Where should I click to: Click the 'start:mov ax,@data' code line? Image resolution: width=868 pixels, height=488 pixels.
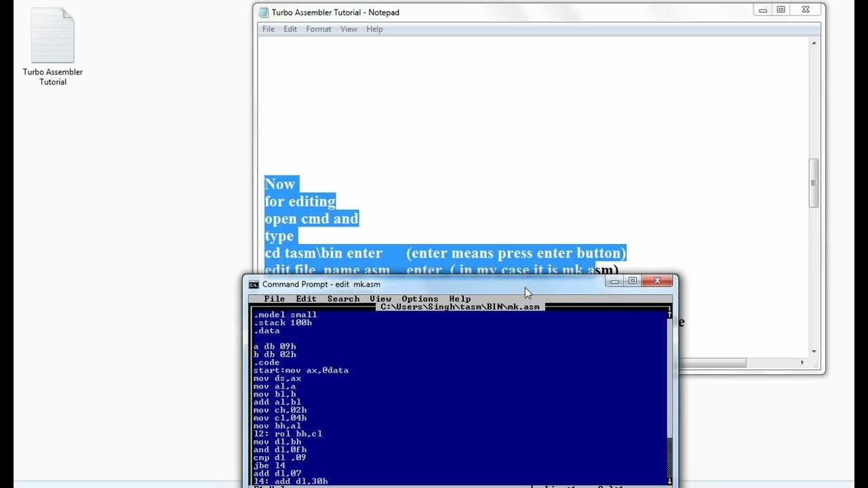tap(301, 371)
